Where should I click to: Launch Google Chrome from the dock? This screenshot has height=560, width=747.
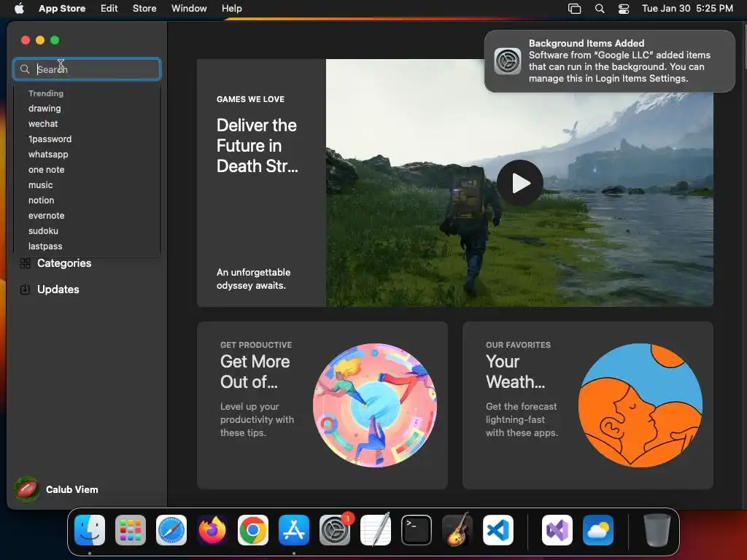pos(253,530)
